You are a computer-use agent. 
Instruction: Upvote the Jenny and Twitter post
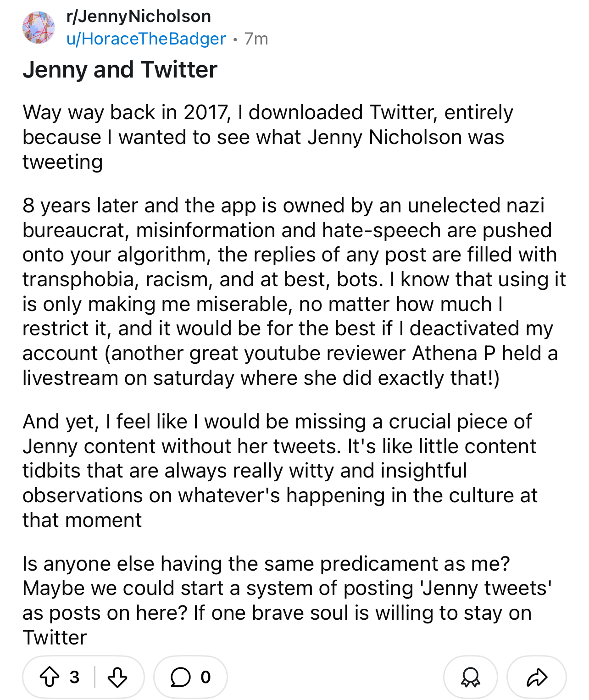49,677
